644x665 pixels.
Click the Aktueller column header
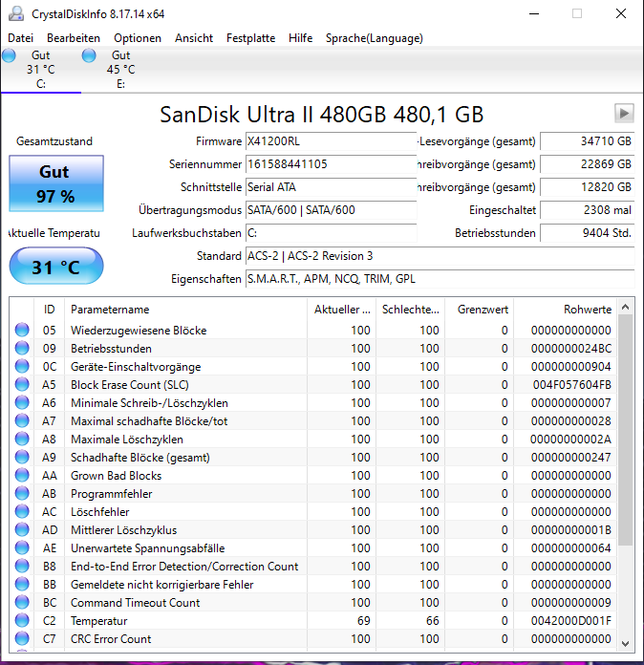(341, 310)
